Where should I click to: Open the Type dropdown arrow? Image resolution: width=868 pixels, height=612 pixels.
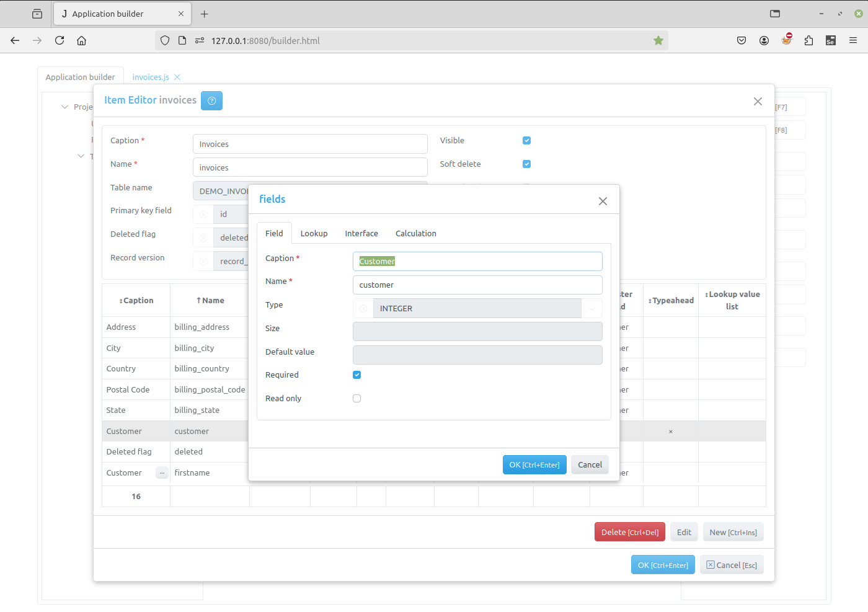point(591,309)
